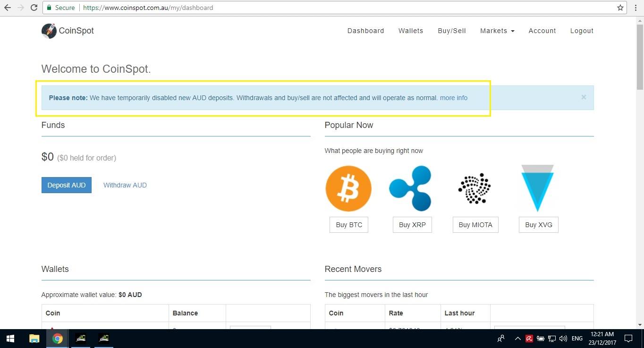
Task: Open the Action Center notifications icon
Action: point(628,339)
